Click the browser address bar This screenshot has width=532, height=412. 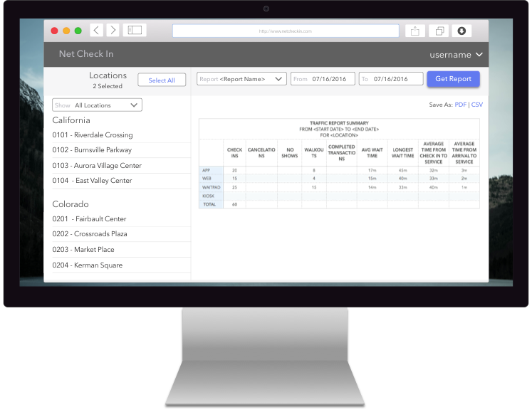286,31
